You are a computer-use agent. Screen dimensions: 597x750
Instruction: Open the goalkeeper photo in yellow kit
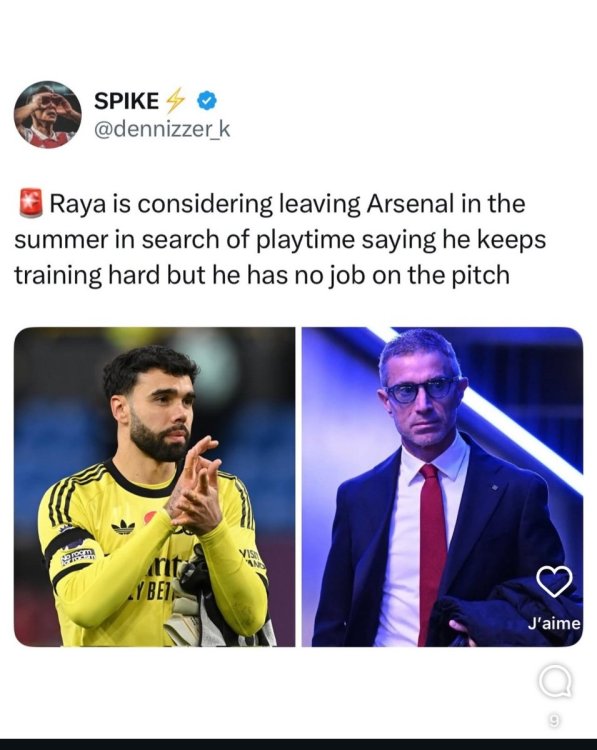[155, 487]
